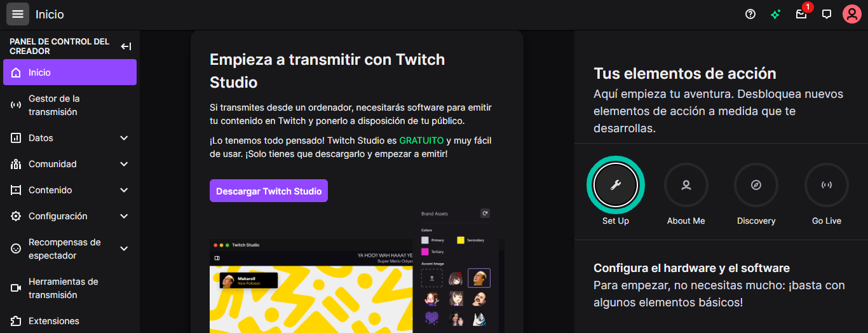The image size is (868, 333).
Task: Click the Go Live label
Action: tap(827, 221)
